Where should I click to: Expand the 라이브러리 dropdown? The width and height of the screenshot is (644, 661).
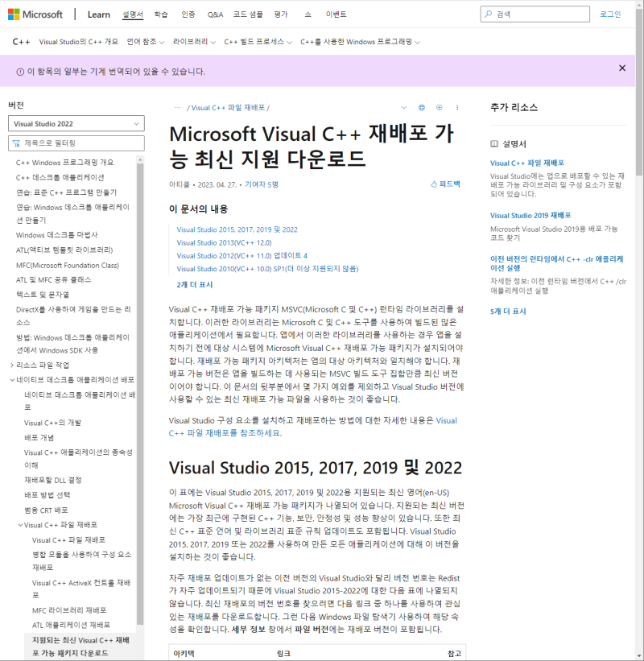(194, 42)
